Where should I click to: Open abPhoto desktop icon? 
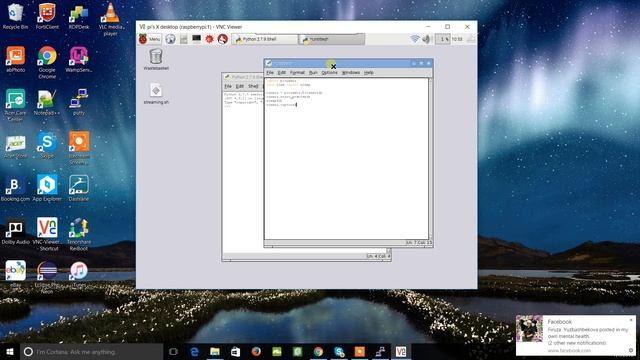[16, 60]
